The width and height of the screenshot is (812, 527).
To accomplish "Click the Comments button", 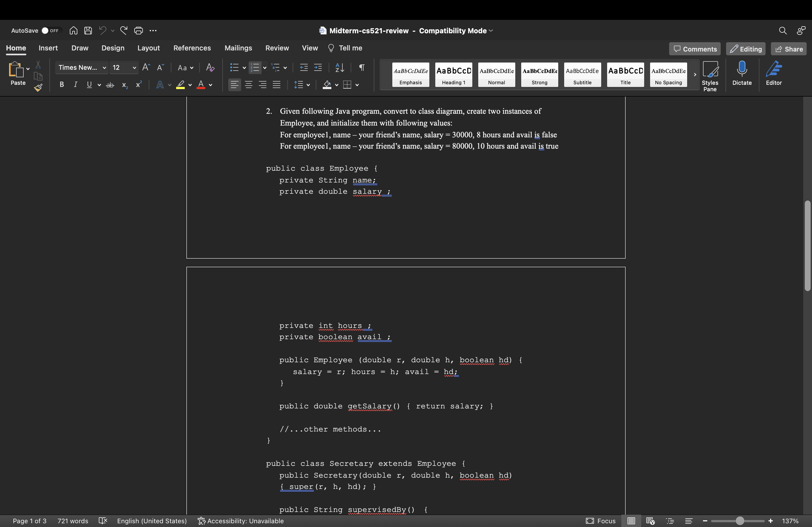I will point(695,49).
